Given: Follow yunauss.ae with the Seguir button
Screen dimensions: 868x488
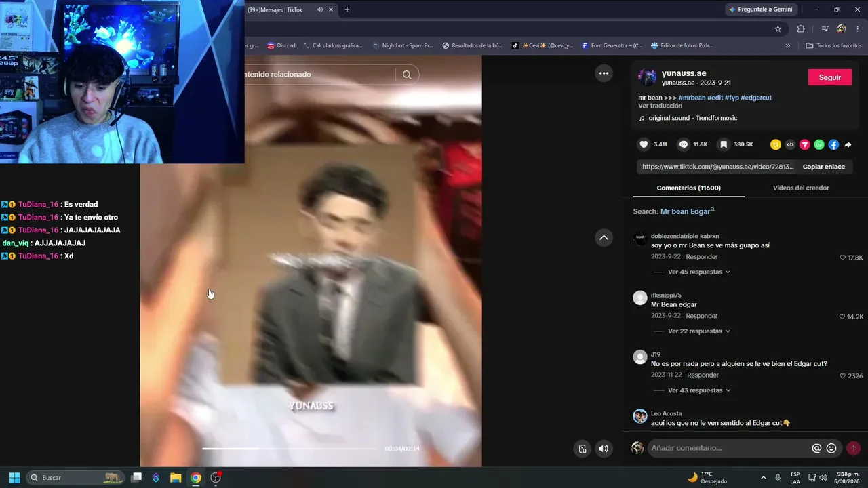Looking at the screenshot, I should (x=830, y=77).
